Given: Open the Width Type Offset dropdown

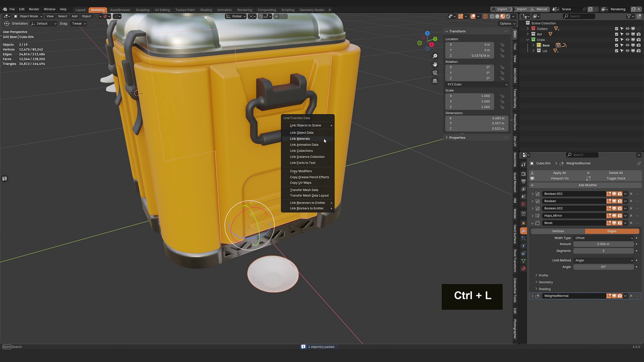Looking at the screenshot, I should point(604,238).
